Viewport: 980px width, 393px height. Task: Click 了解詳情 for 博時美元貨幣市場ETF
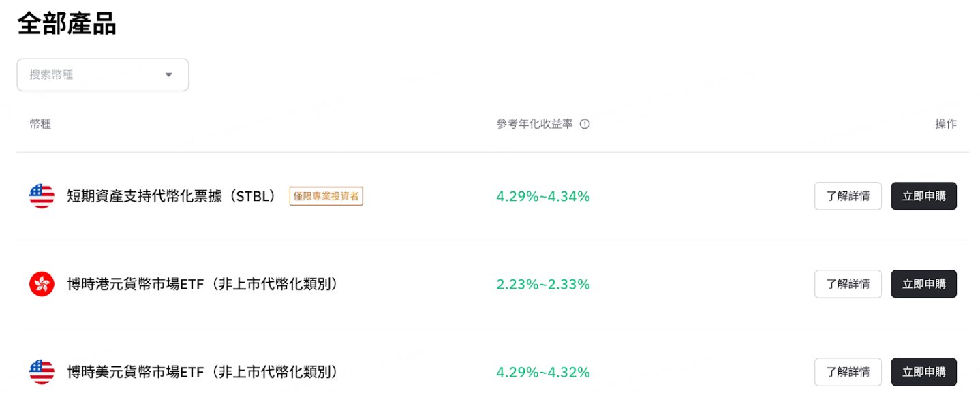(848, 372)
